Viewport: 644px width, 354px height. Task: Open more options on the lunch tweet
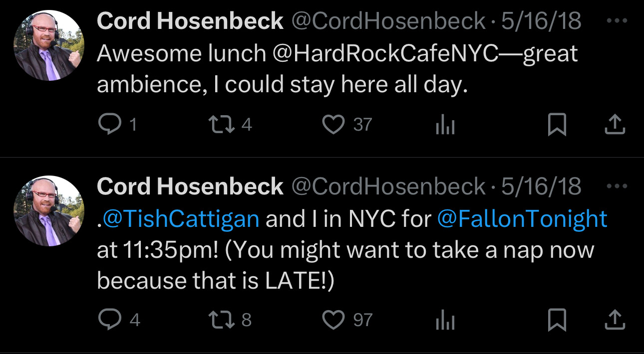[x=618, y=21]
